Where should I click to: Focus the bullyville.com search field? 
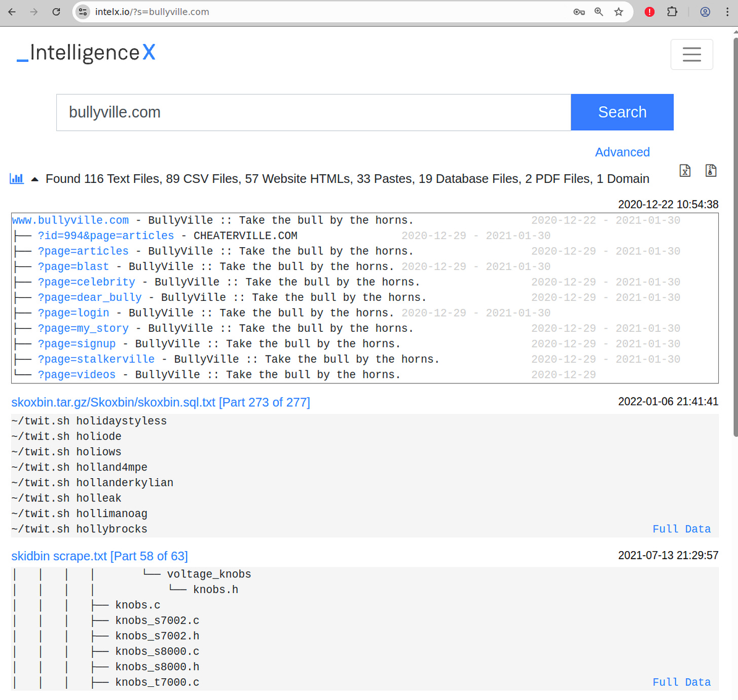tap(314, 112)
